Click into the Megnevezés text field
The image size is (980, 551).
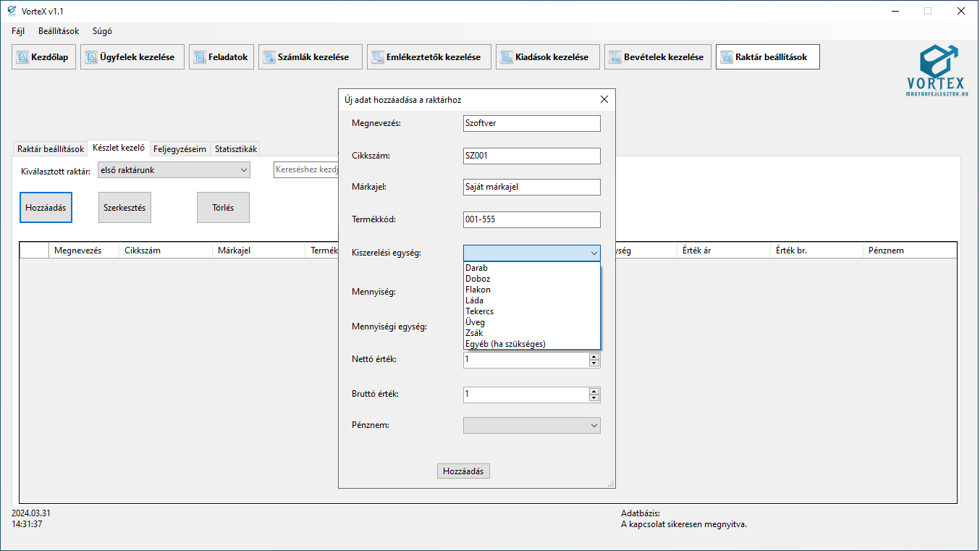(531, 124)
